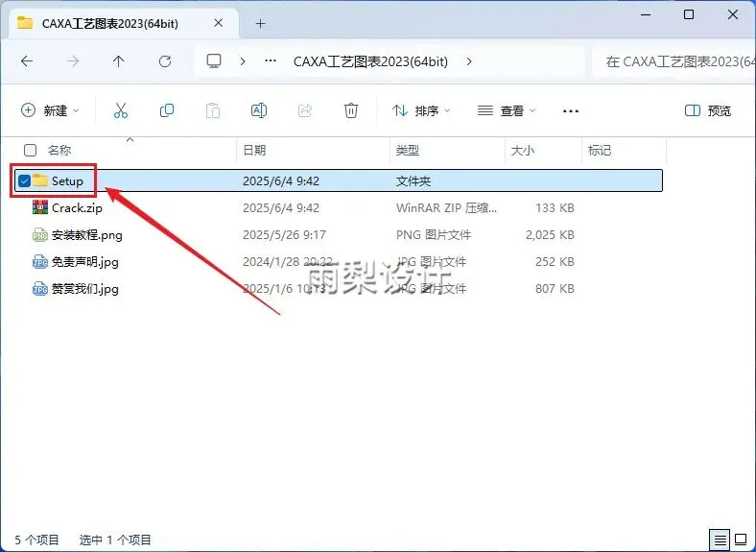The image size is (756, 552).
Task: Click the PNG 图片文件 type cell
Action: pyautogui.click(x=434, y=235)
